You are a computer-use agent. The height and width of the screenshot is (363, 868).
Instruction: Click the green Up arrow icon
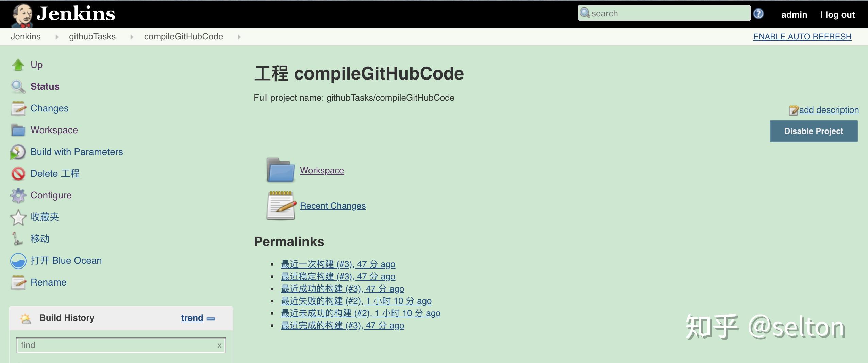(18, 65)
